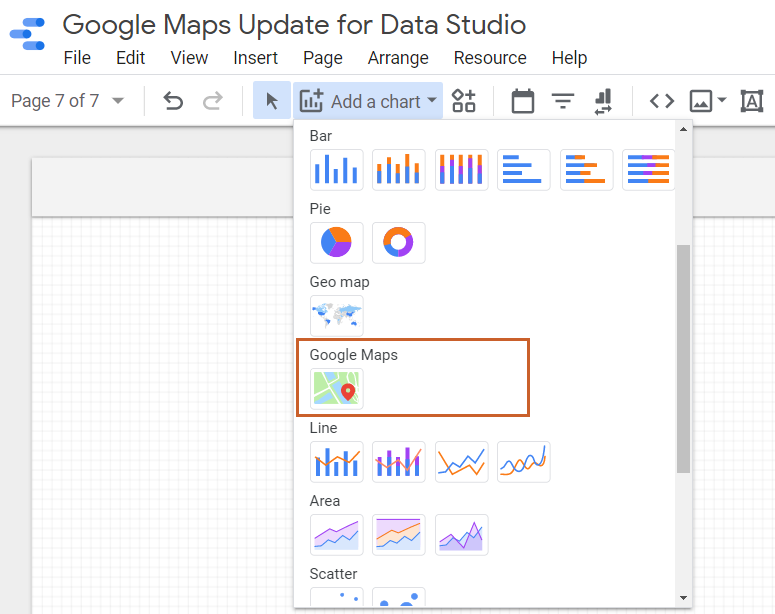Select the Google Maps chart type
The image size is (775, 614).
click(337, 389)
